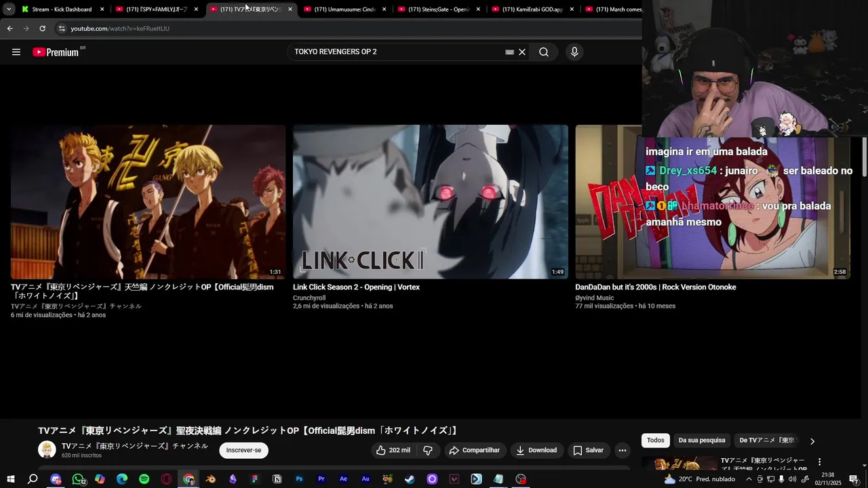Viewport: 868px width, 488px height.
Task: Download the video with Download button
Action: pos(536,450)
